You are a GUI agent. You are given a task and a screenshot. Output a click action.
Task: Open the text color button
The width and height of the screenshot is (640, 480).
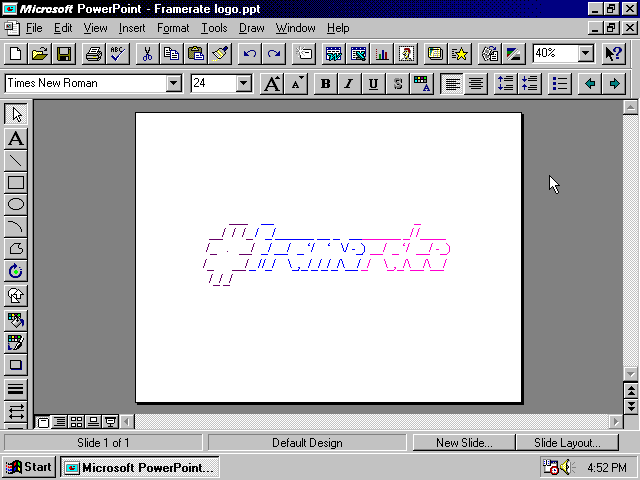click(422, 84)
